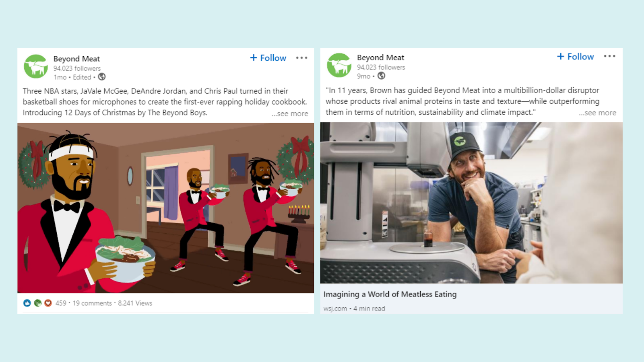644x362 pixels.
Task: Click the blue like reaction icon
Action: tap(27, 303)
